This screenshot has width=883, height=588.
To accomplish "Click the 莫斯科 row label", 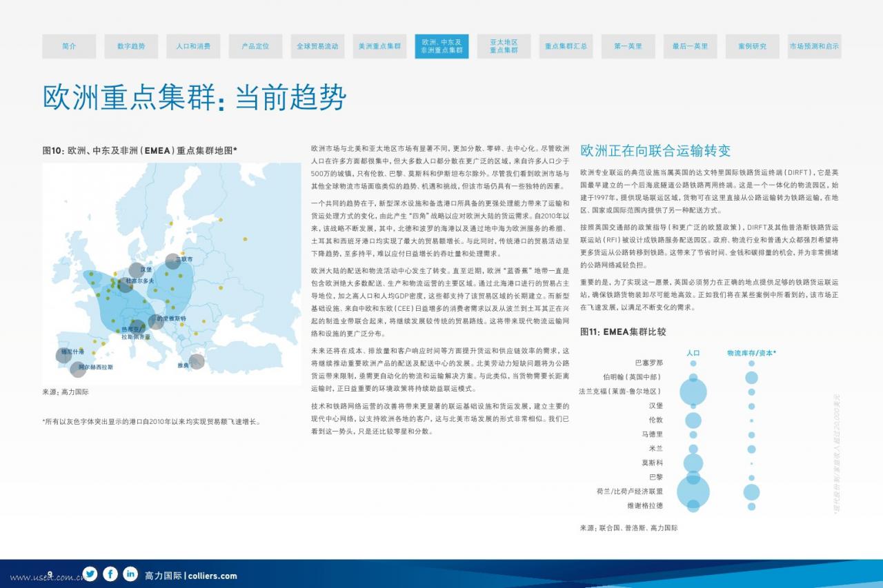I will pos(653,463).
